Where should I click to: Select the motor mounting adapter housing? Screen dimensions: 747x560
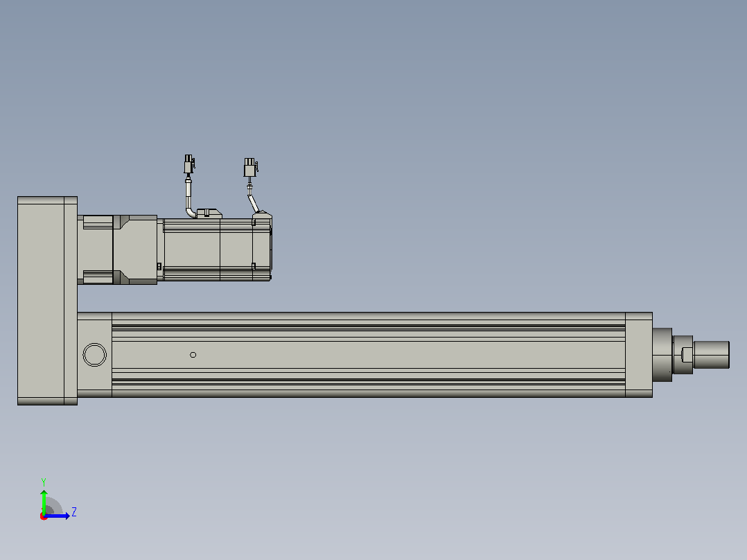[117, 250]
